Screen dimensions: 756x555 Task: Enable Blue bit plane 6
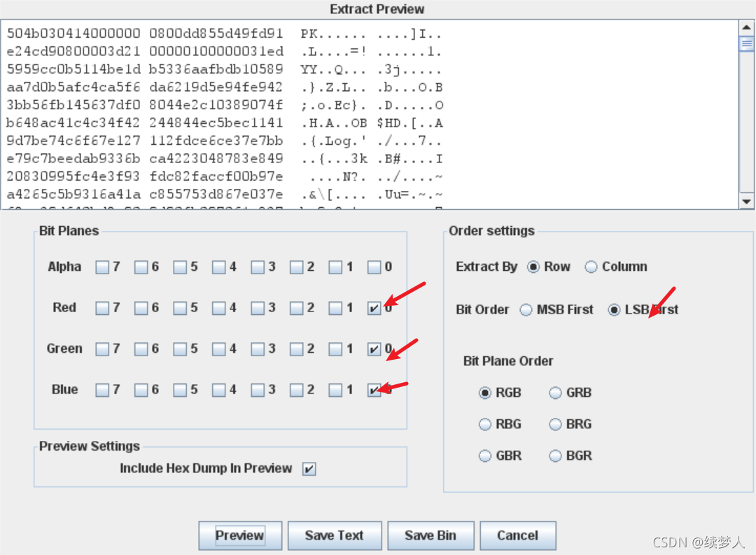point(141,390)
